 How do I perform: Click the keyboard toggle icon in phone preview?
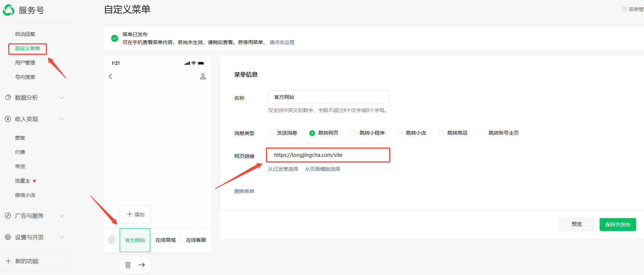pos(112,240)
